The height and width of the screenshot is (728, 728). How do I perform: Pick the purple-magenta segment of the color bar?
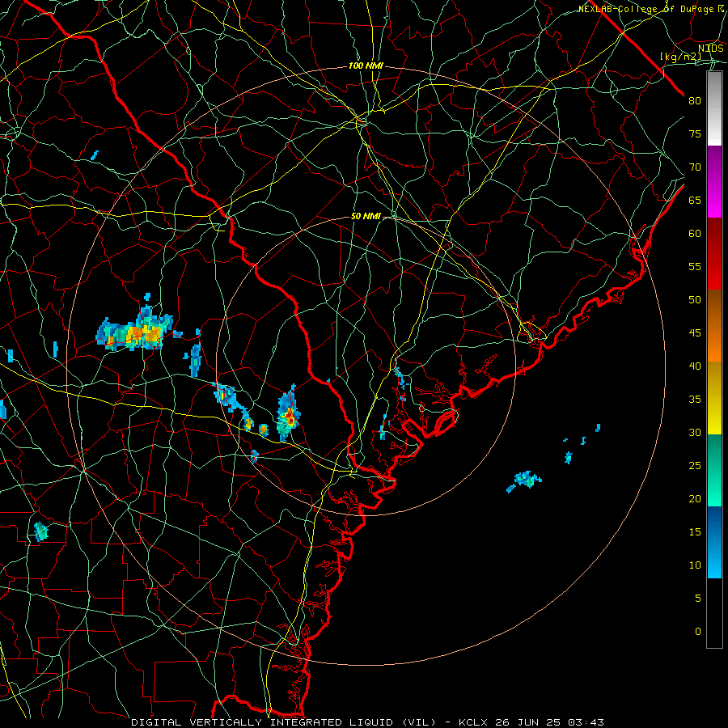click(x=714, y=182)
